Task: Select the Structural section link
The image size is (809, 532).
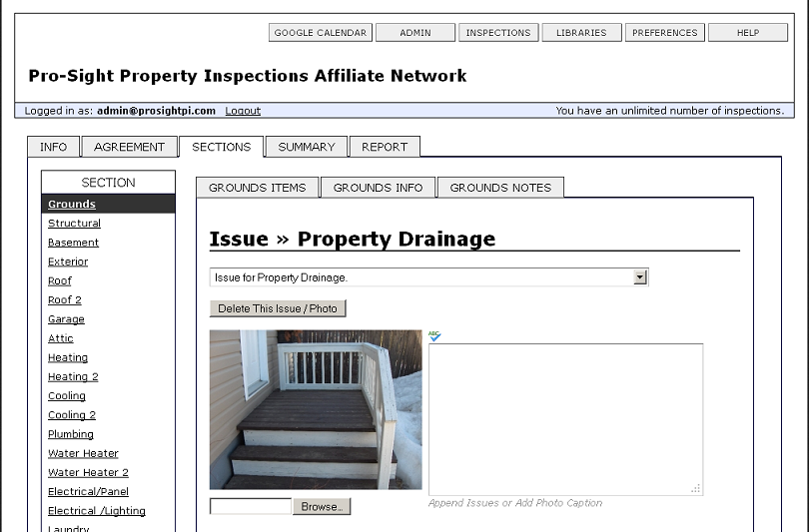Action: [74, 224]
